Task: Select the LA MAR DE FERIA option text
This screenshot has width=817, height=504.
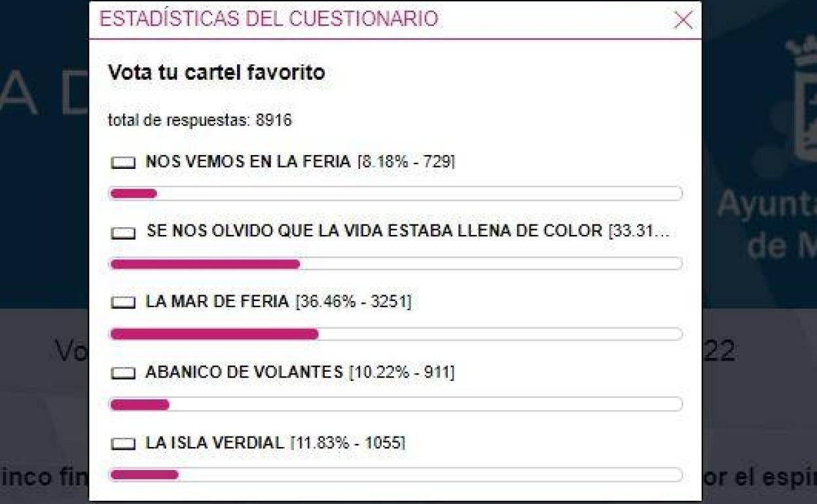Action: 217,302
